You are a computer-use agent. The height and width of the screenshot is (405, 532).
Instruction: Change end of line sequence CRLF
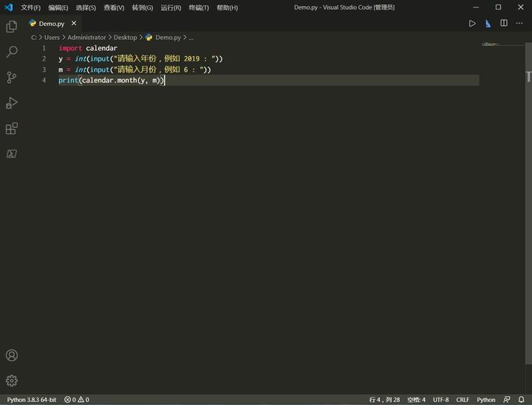463,400
